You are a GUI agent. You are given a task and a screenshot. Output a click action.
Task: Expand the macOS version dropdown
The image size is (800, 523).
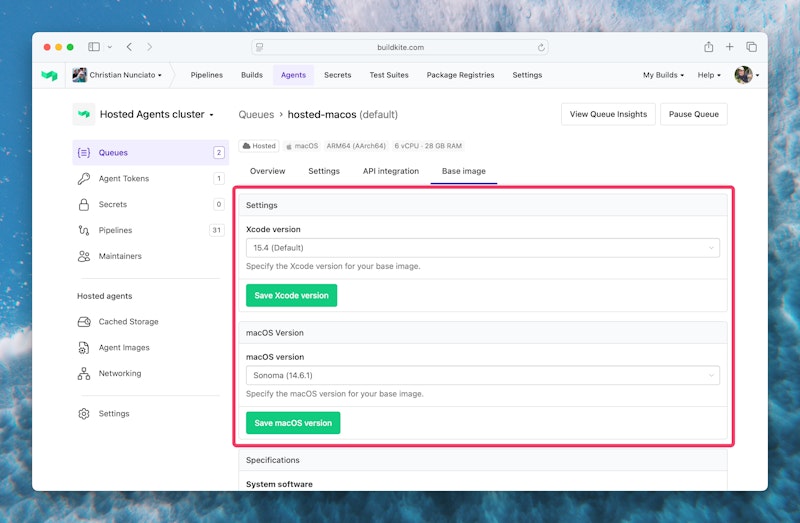[x=482, y=375]
